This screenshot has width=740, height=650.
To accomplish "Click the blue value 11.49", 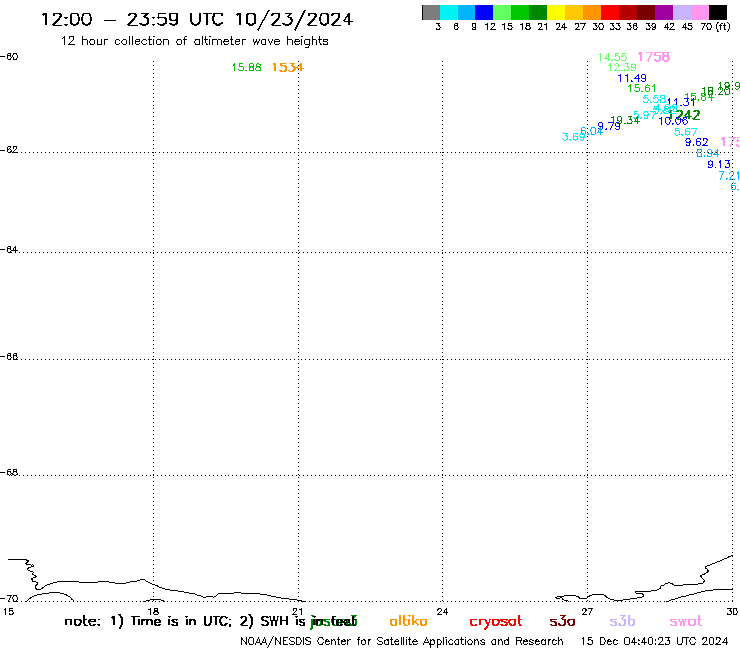I will 632,78.
